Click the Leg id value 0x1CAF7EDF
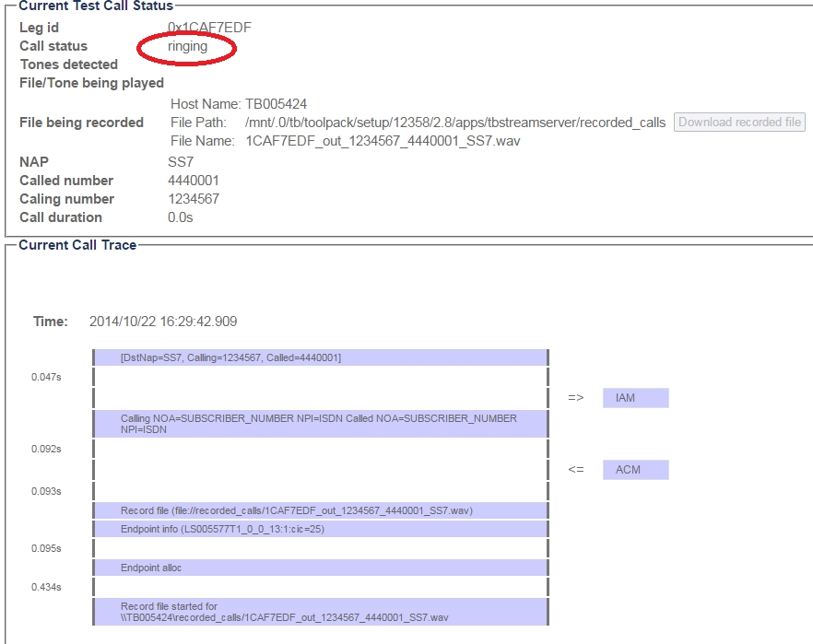 pyautogui.click(x=203, y=28)
